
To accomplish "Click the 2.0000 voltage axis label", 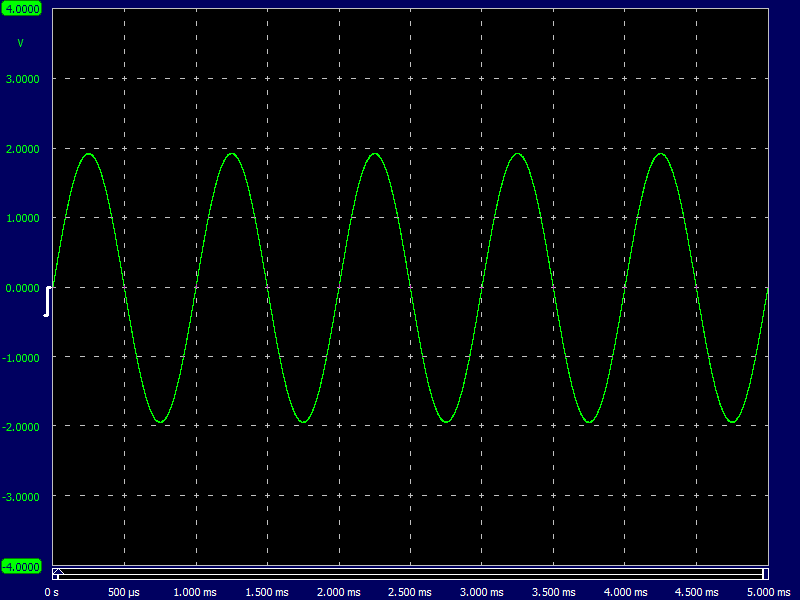I will point(22,149).
